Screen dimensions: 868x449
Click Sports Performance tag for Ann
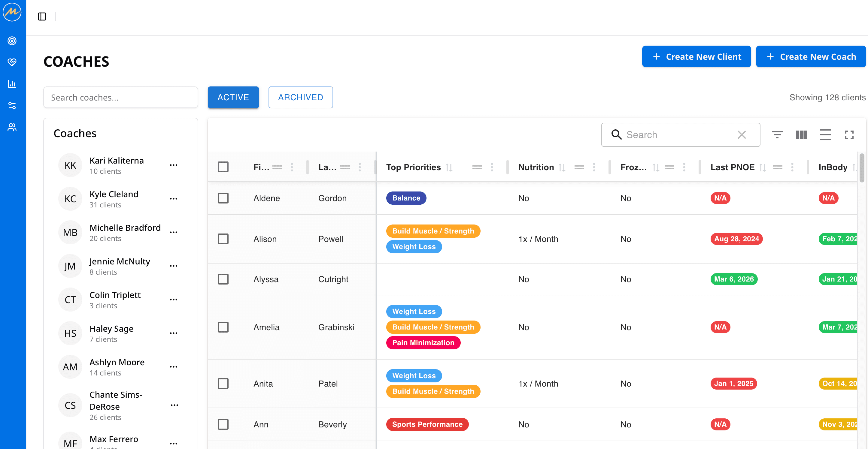click(x=427, y=424)
